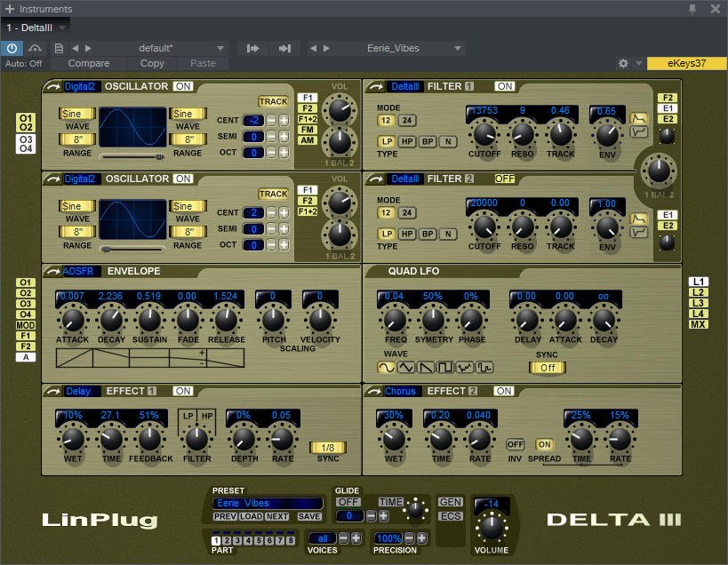728x565 pixels.
Task: Toggle Effect 1 Delay ON switch
Action: [x=183, y=391]
